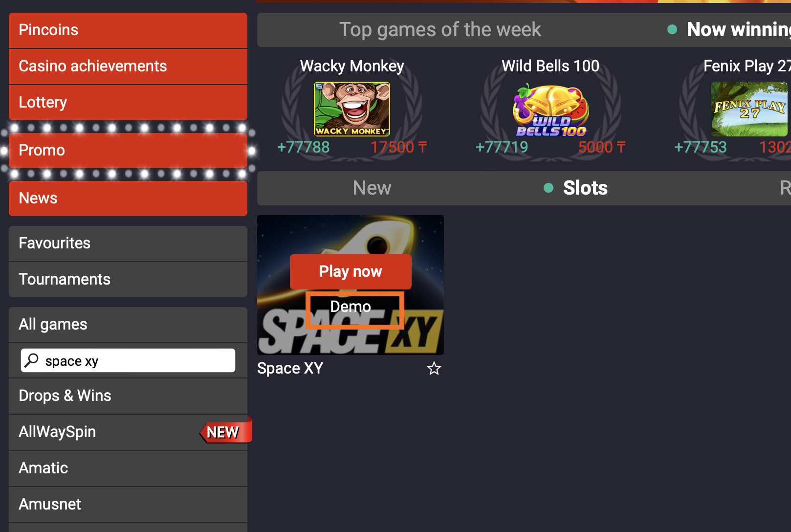Focus the game search field containing space xy
This screenshot has width=791, height=532.
[x=128, y=360]
